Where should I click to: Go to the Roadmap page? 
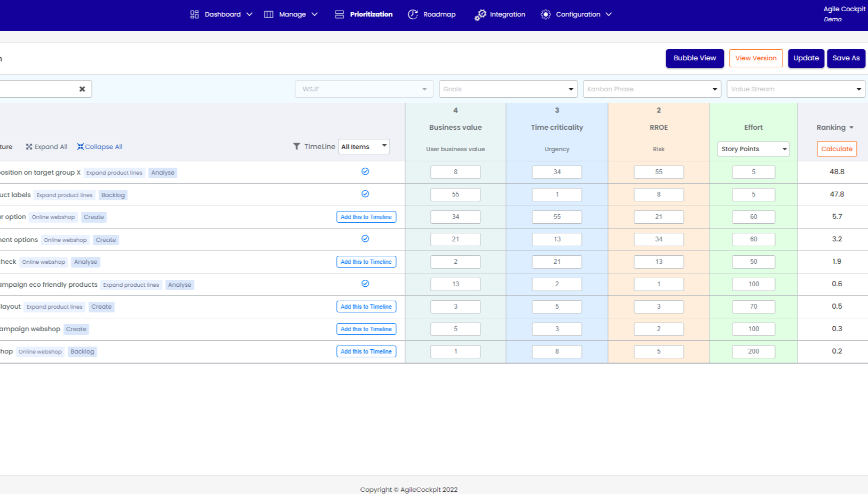point(439,14)
